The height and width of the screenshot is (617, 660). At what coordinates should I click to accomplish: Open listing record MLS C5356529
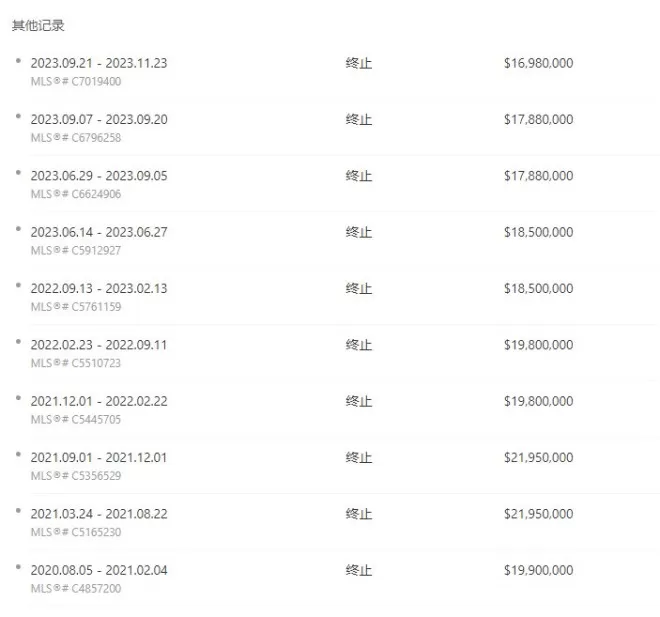tap(76, 476)
